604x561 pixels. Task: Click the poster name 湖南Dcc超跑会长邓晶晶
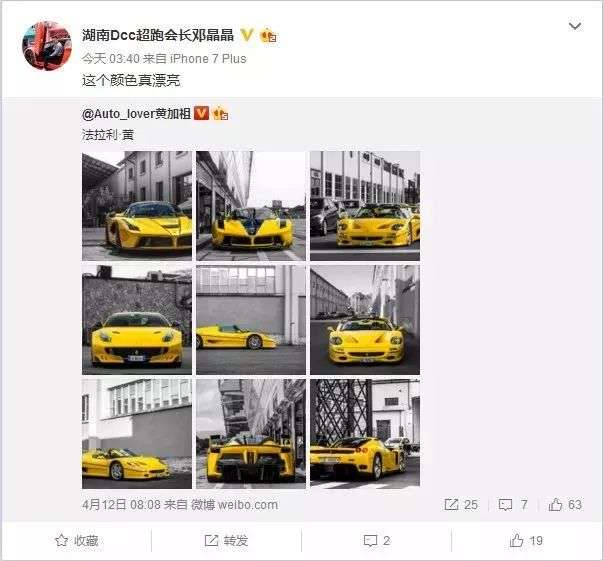[x=158, y=35]
